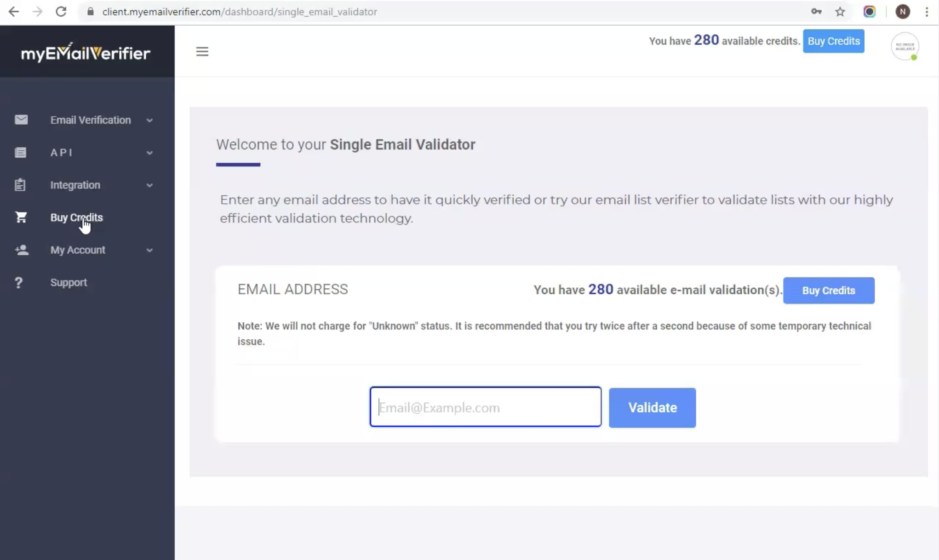Screen dimensions: 939x560
Task: Open Integration menu item
Action: (75, 185)
